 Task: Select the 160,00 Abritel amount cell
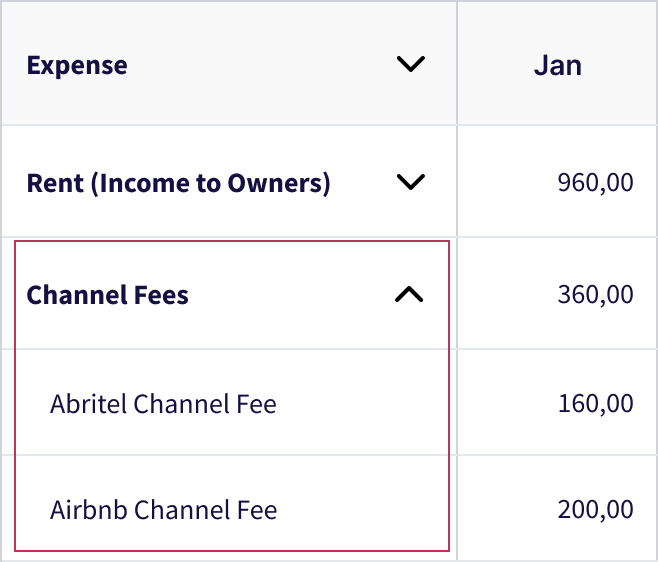coord(595,404)
